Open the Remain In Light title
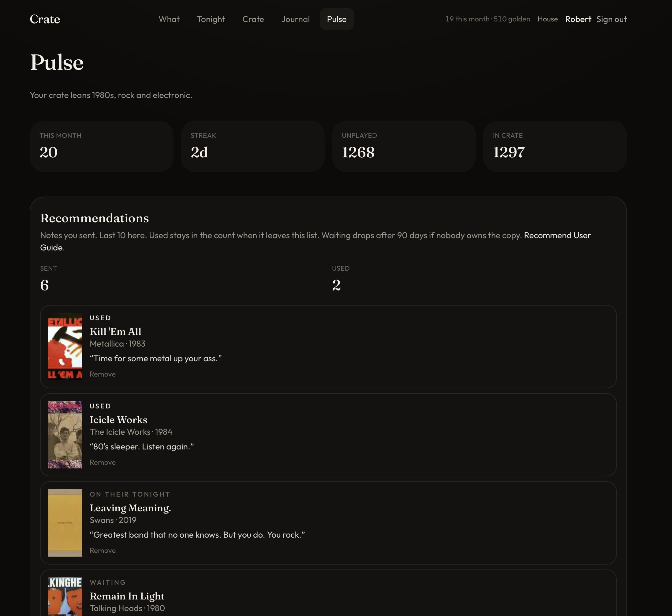Image resolution: width=672 pixels, height=616 pixels. point(127,596)
